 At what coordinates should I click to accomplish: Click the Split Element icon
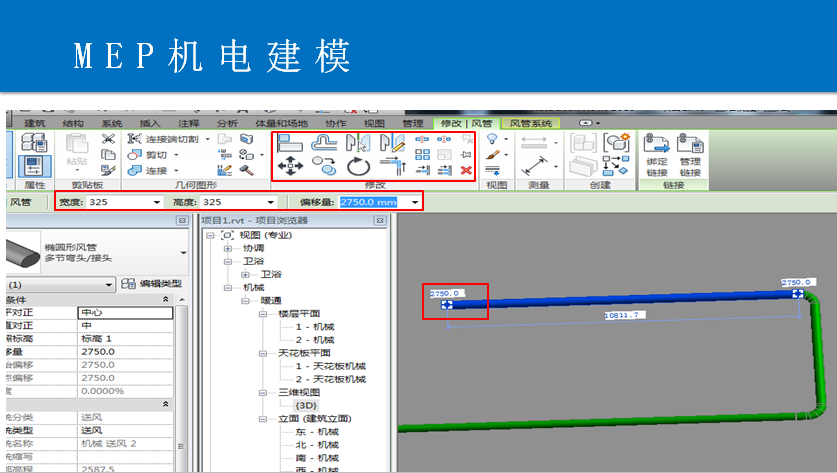point(422,139)
